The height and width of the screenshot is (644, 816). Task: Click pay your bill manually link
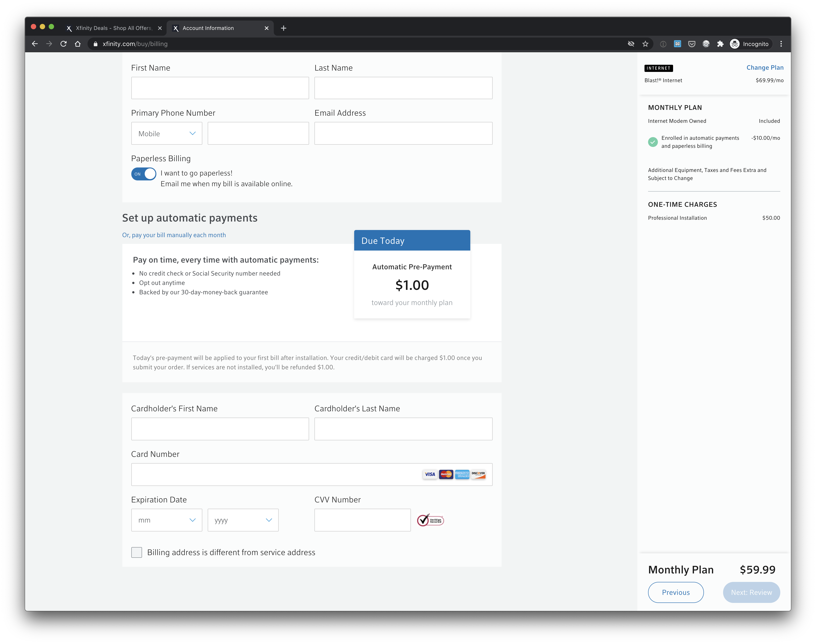pos(174,235)
